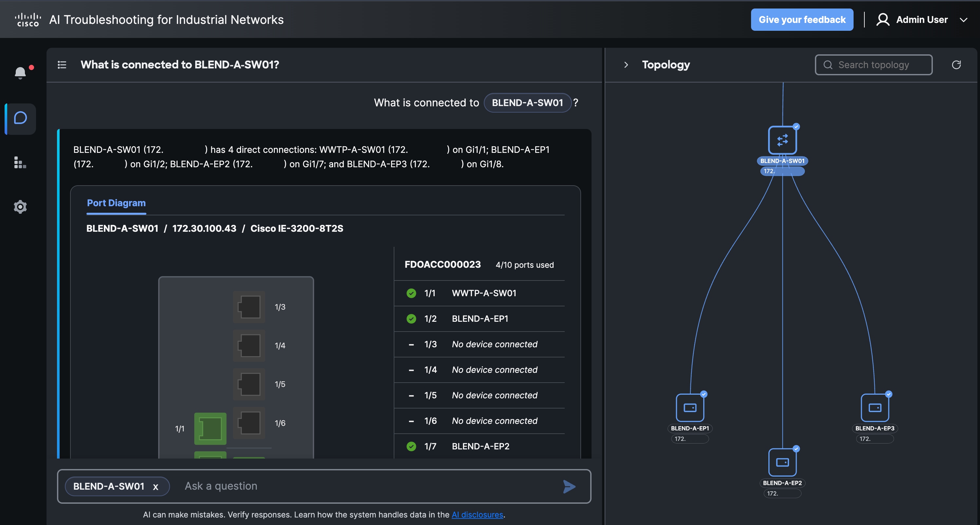Click the Admin User profile icon

[883, 20]
